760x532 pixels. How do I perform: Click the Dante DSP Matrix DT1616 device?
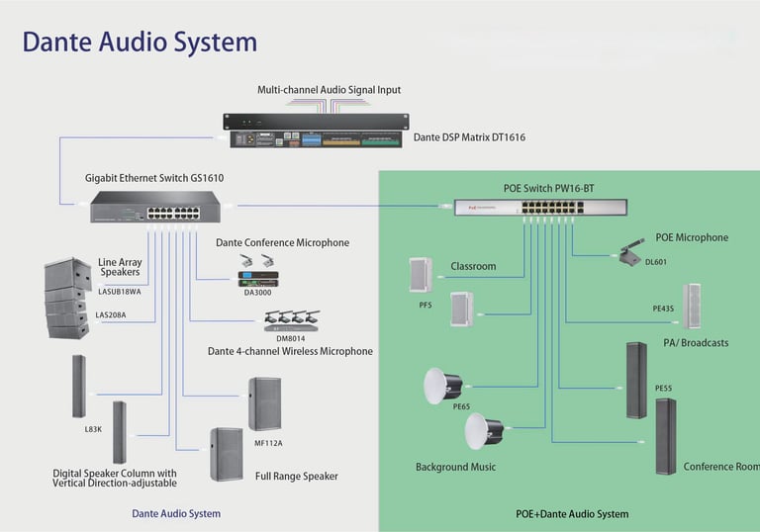coord(316,131)
